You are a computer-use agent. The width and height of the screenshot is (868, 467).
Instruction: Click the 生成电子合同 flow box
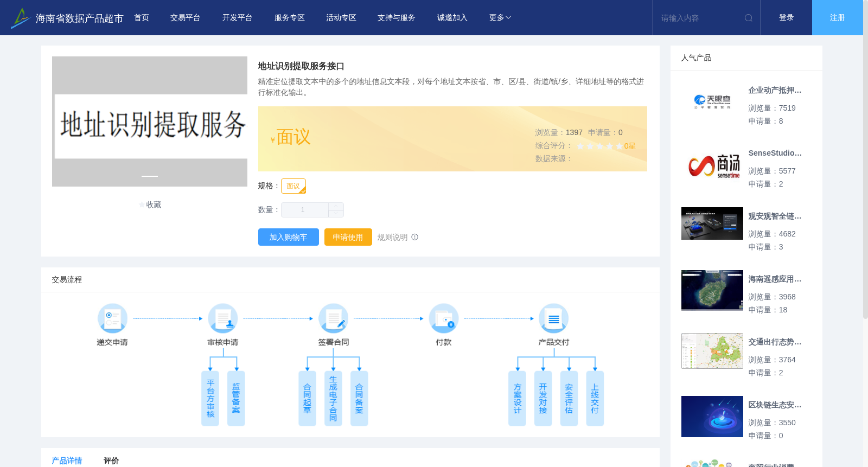click(333, 399)
